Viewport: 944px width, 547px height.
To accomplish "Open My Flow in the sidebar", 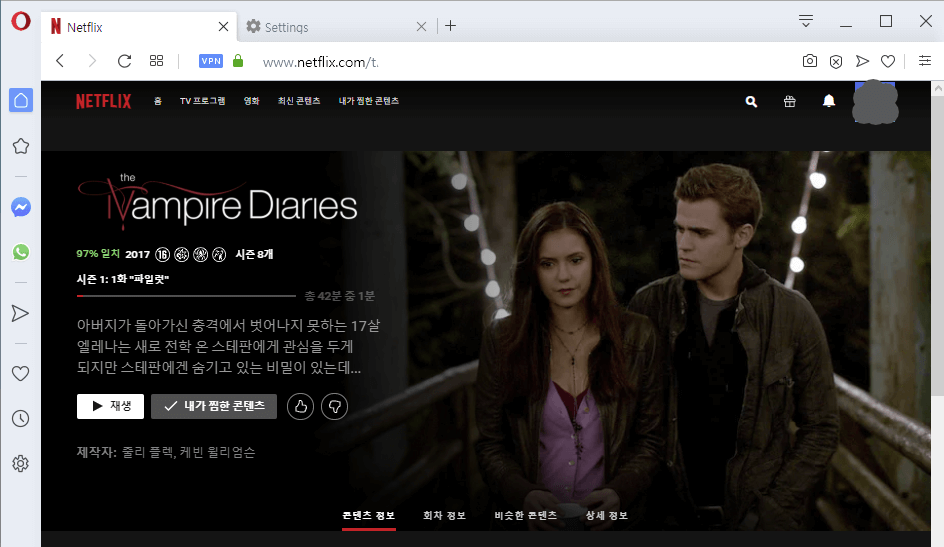I will click(x=20, y=314).
